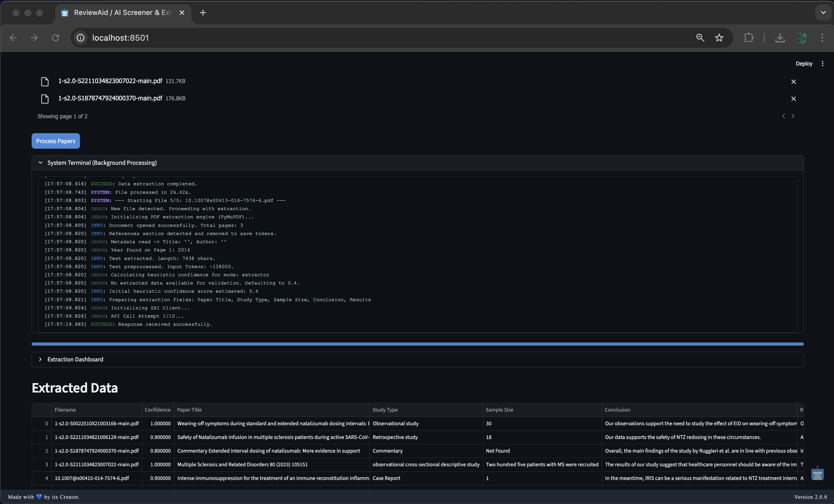Collapse the System Terminal section

(x=41, y=163)
